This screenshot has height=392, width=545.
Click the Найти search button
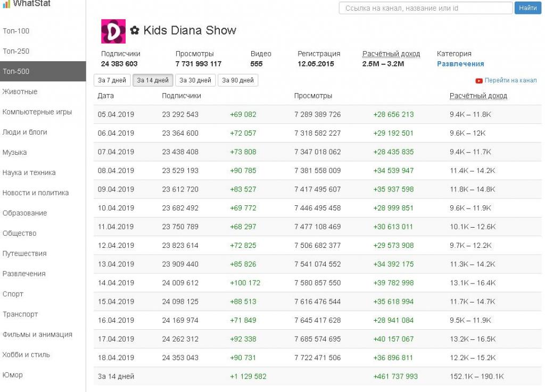(x=527, y=8)
